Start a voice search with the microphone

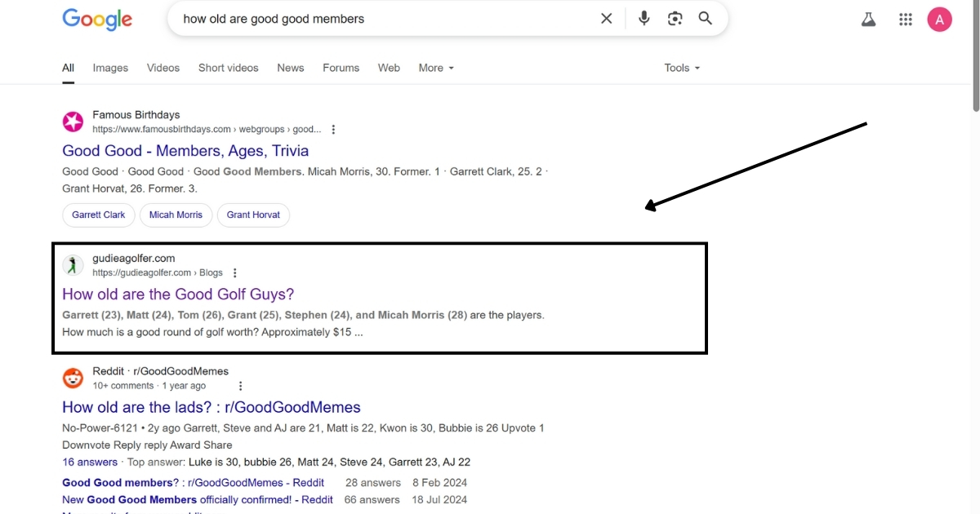point(644,19)
